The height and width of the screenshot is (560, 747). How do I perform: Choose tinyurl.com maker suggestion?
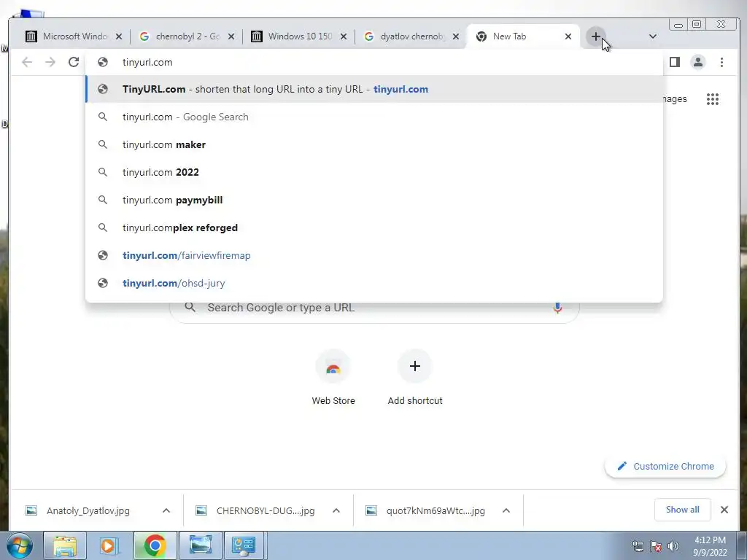(374, 144)
